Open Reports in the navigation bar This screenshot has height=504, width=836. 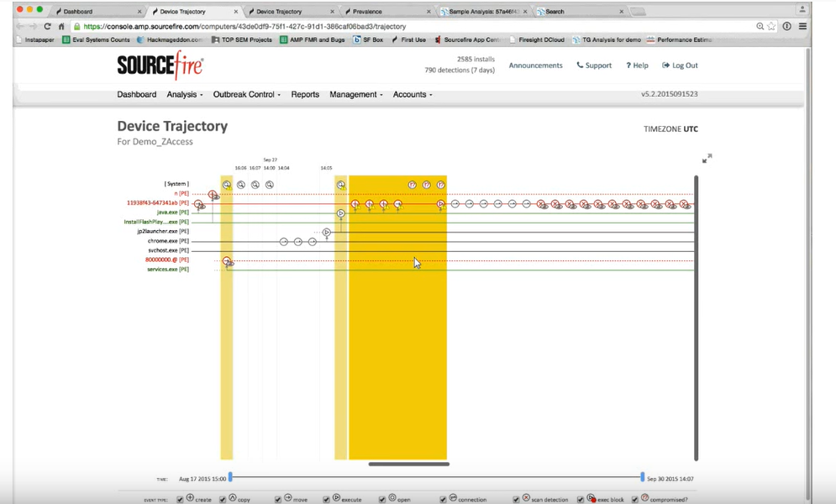(305, 94)
